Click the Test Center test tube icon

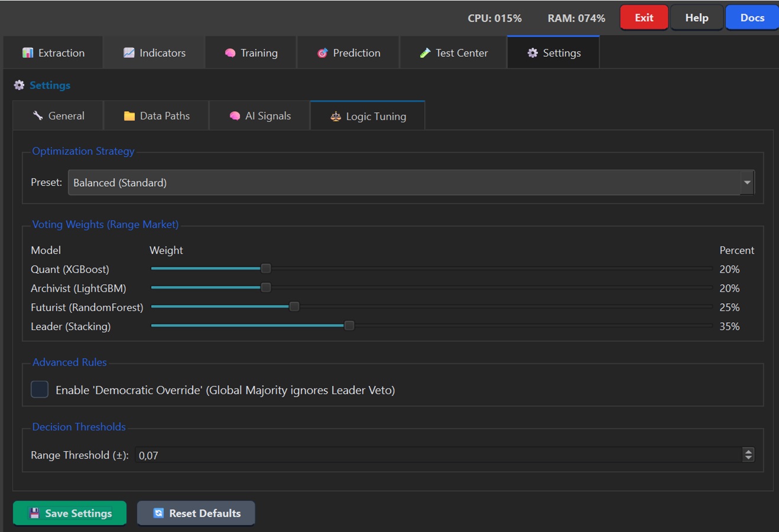pyautogui.click(x=425, y=53)
